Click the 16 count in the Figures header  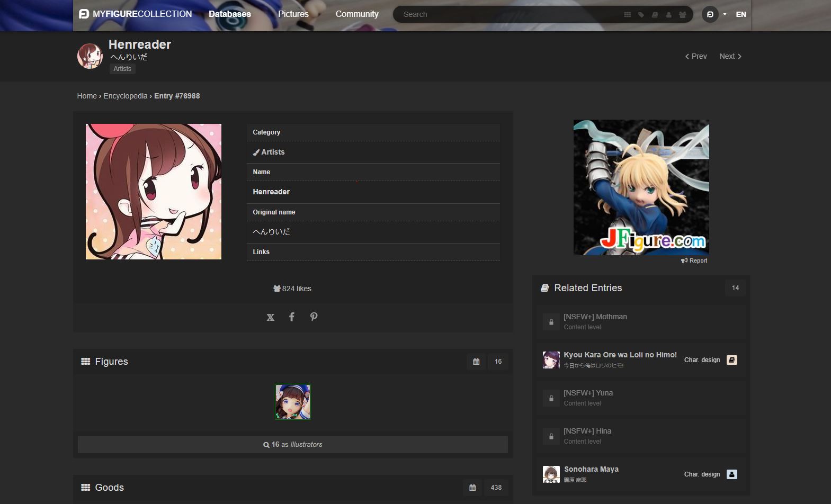pyautogui.click(x=498, y=362)
